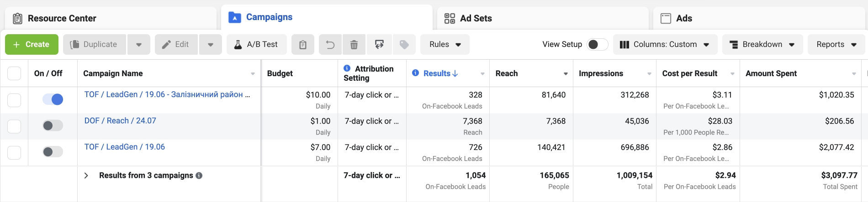The width and height of the screenshot is (868, 202).
Task: Turn off the Залізничний район campaign switch
Action: (x=53, y=99)
